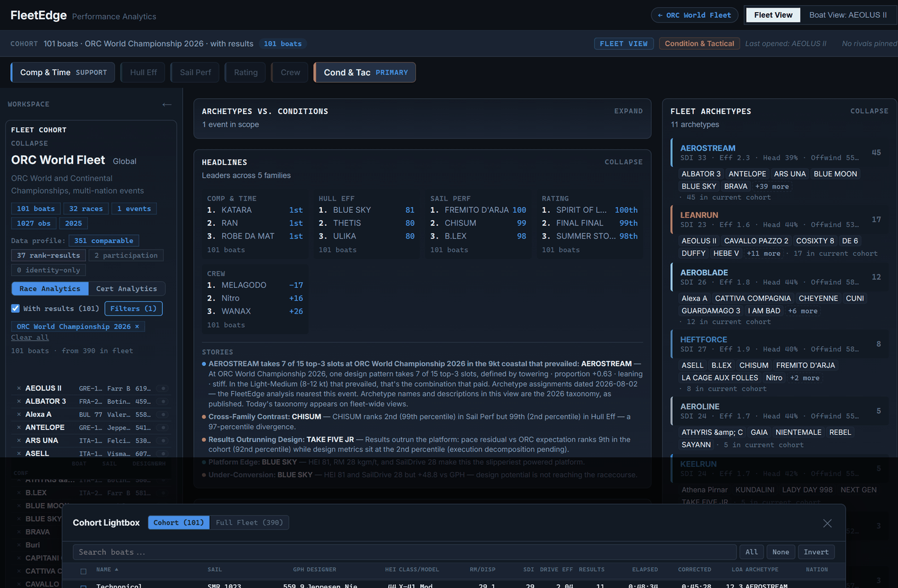Remove ANTELOPE from cohort list
Viewport: 898px width, 588px height.
point(19,428)
